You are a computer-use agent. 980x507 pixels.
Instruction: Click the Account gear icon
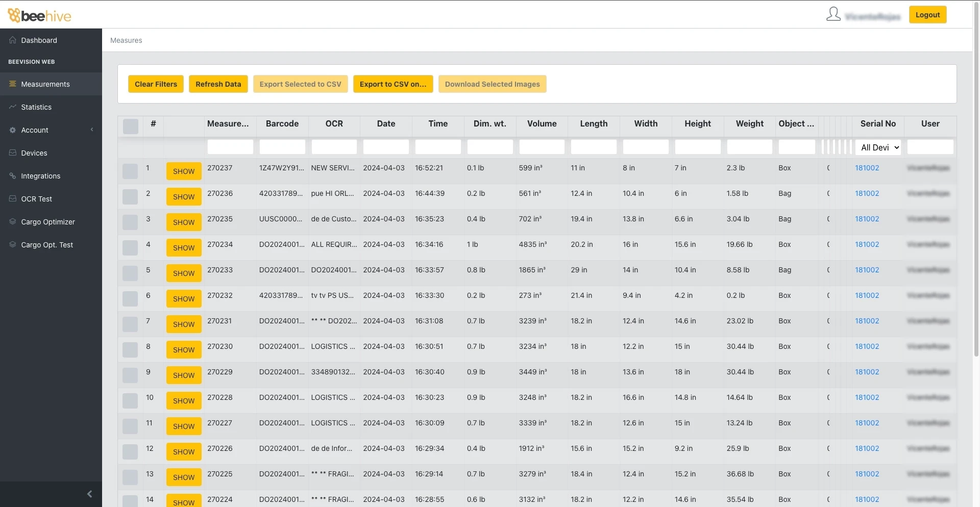point(13,130)
